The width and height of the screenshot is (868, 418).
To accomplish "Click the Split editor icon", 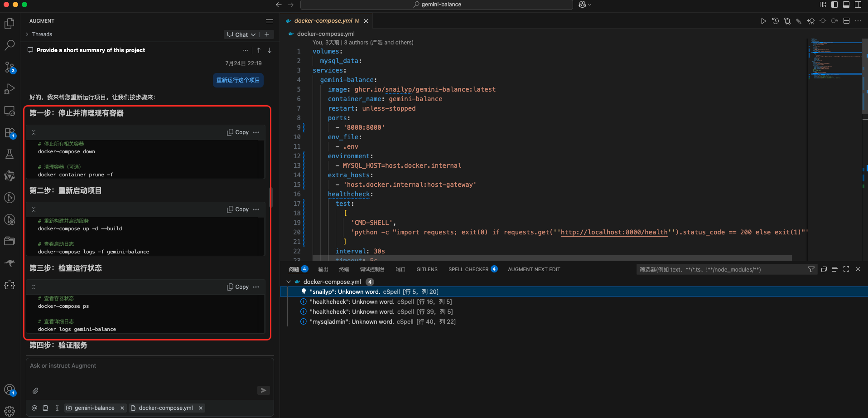I will tap(846, 21).
